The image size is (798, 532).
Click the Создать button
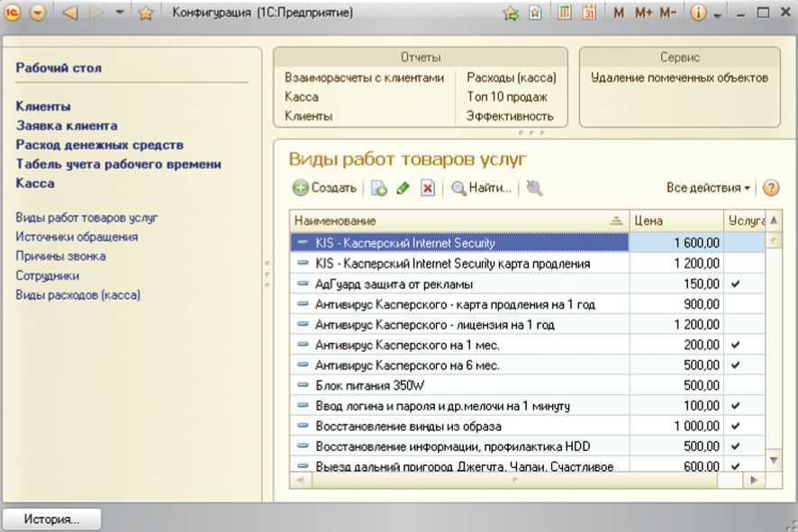click(325, 188)
